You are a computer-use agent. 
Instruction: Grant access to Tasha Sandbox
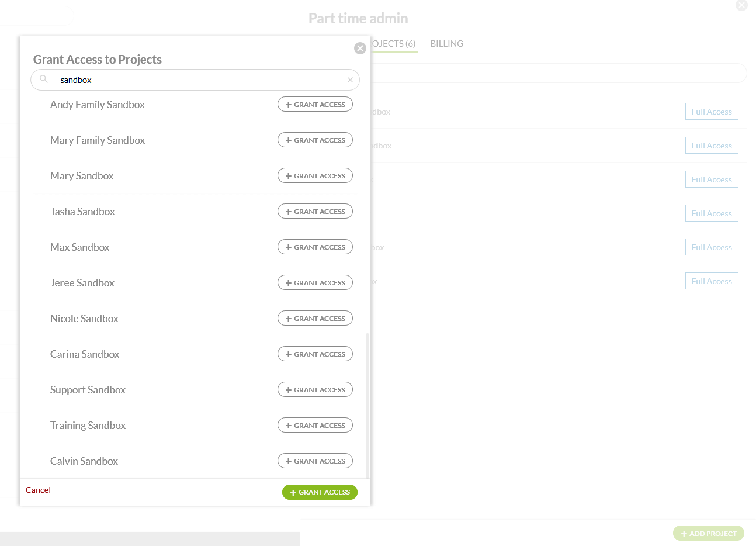(315, 212)
